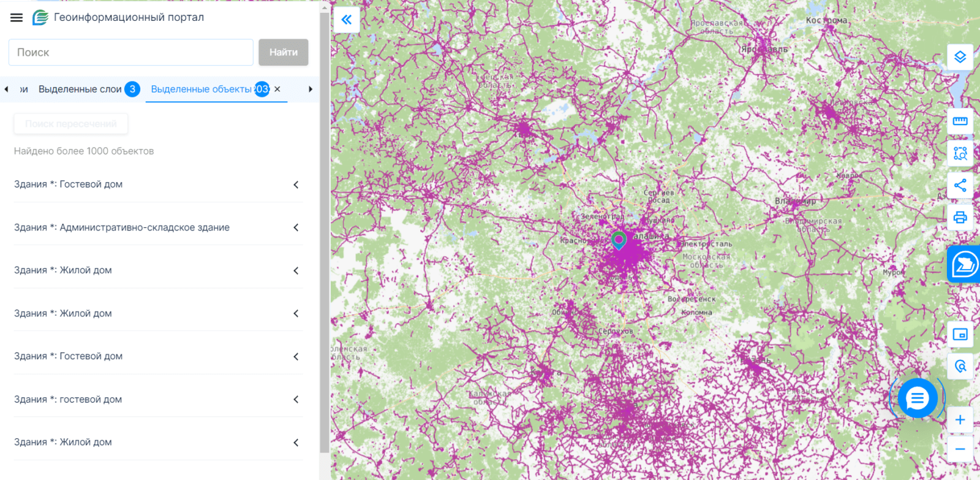Expand first Здания: Гостевой дом row
Screen dimensions: 980x480
[x=159, y=185]
